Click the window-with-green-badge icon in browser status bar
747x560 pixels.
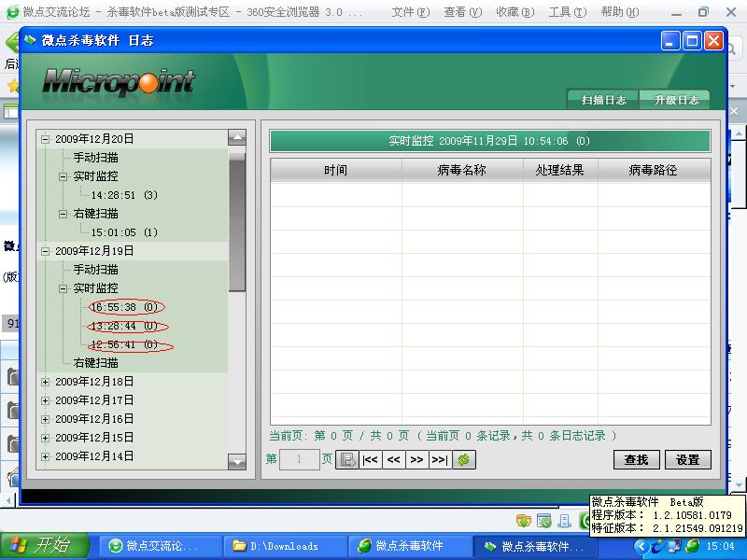pos(544,521)
